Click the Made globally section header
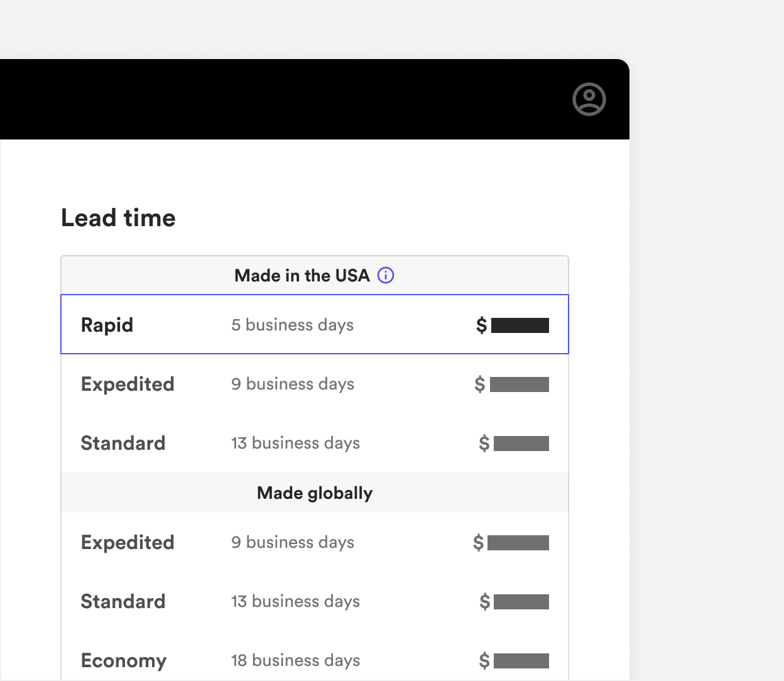 click(315, 493)
